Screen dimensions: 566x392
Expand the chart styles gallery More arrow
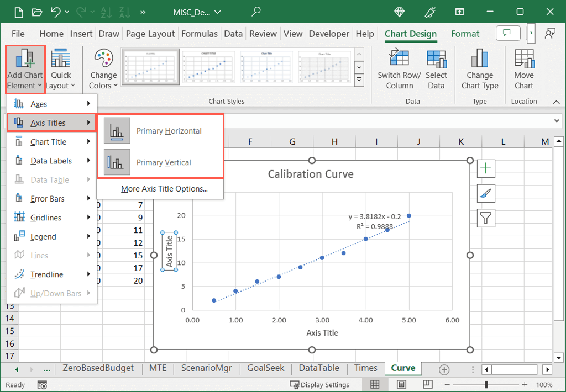tap(359, 80)
